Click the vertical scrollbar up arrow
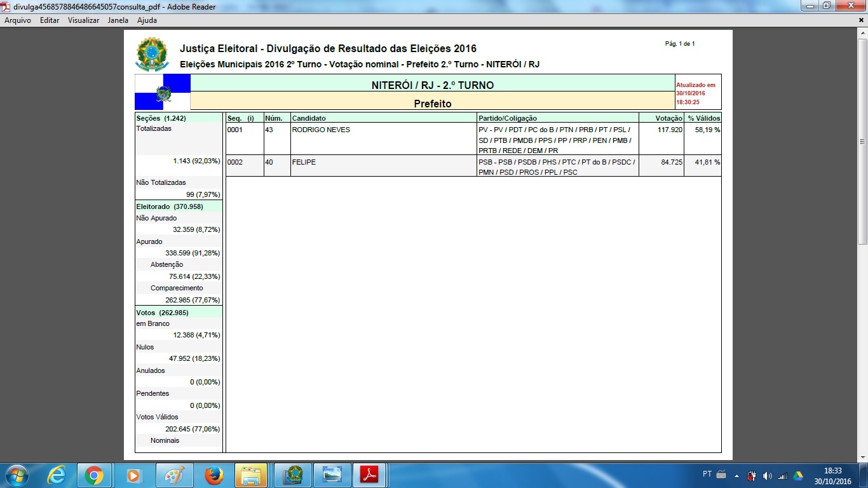This screenshot has height=488, width=868. click(862, 32)
